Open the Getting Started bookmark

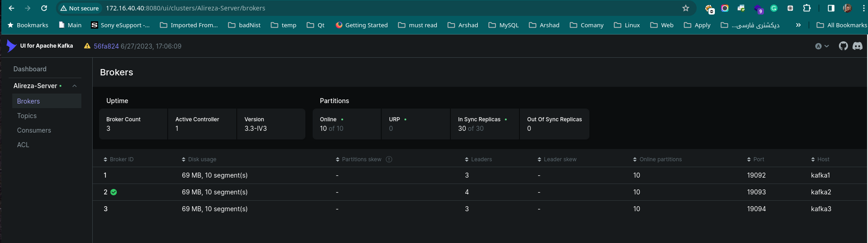362,25
